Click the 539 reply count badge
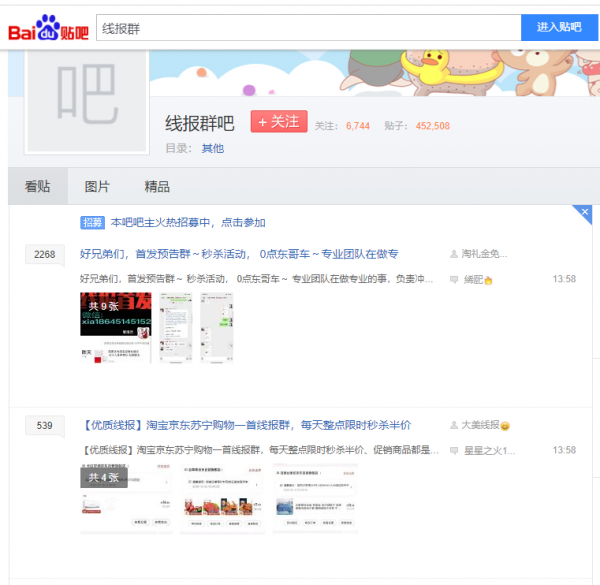The width and height of the screenshot is (600, 585). 44,426
